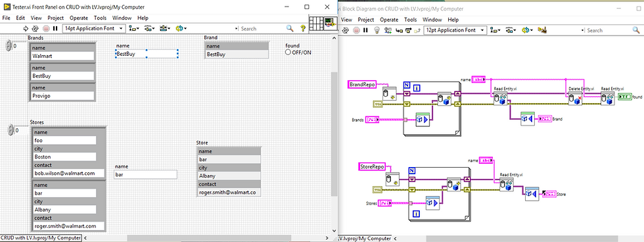The height and width of the screenshot is (242, 644).
Task: Click Run Continuously in Block Diagram toolbar
Action: (x=346, y=30)
